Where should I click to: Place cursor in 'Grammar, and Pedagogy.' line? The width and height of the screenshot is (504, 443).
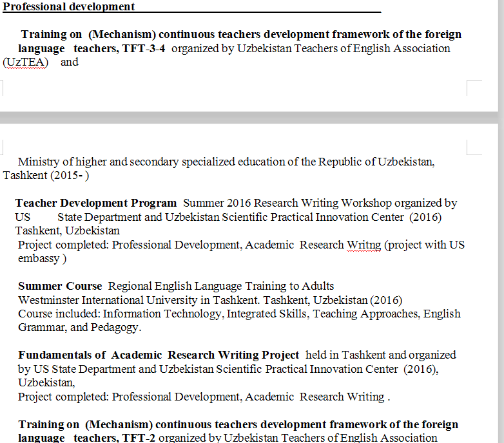[x=79, y=328]
